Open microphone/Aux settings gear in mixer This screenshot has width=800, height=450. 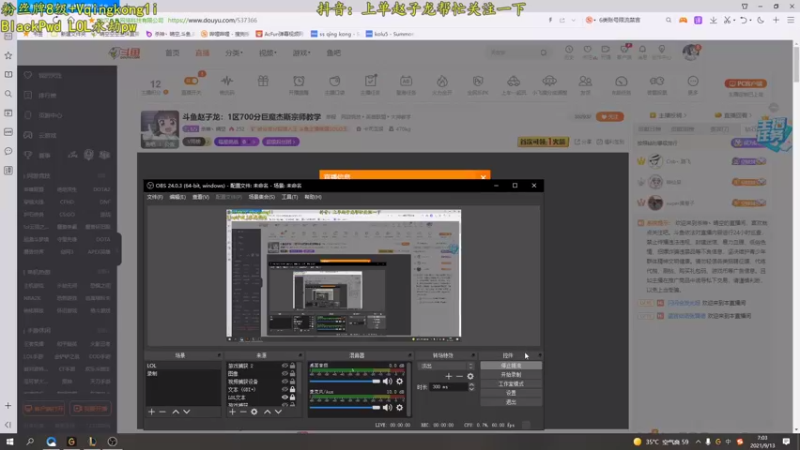[x=399, y=407]
